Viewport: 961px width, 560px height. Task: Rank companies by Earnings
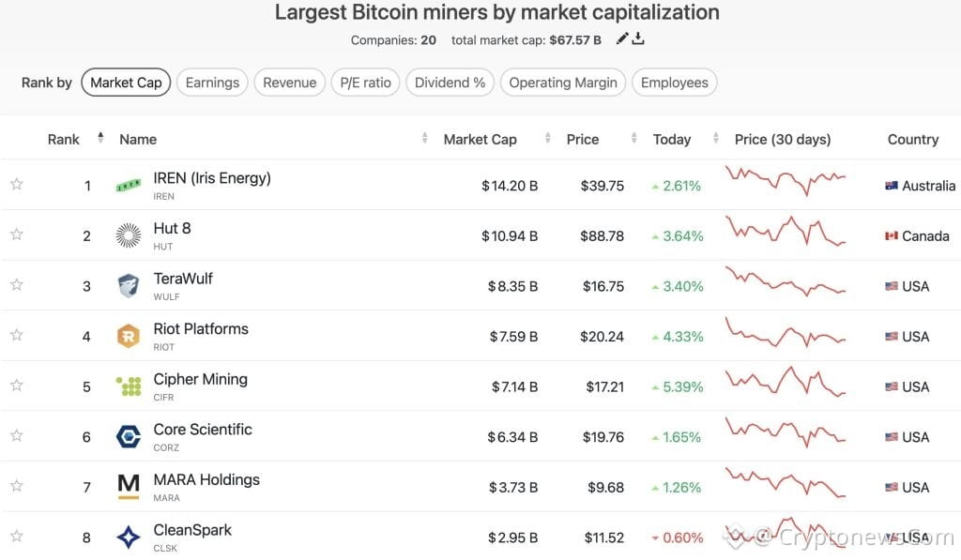pos(212,83)
